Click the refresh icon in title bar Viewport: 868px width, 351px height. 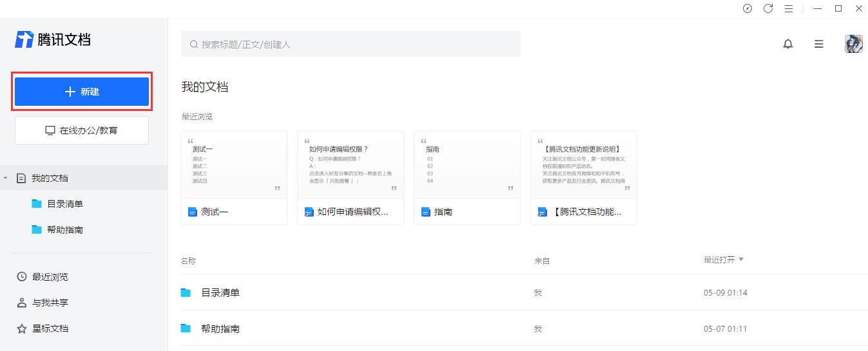coord(768,8)
